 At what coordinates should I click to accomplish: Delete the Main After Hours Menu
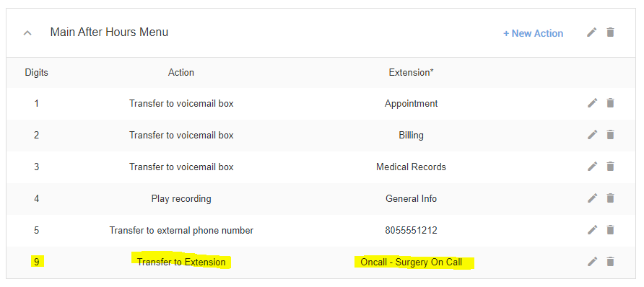(610, 32)
